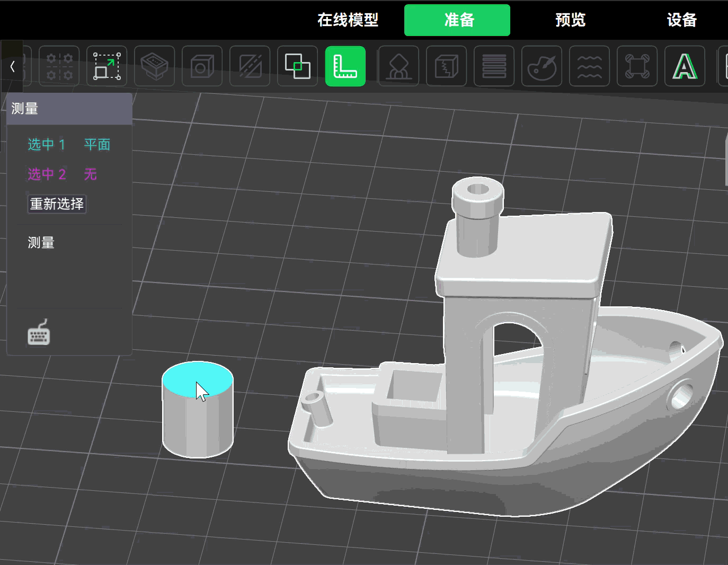Select the support painting tool icon

[399, 66]
